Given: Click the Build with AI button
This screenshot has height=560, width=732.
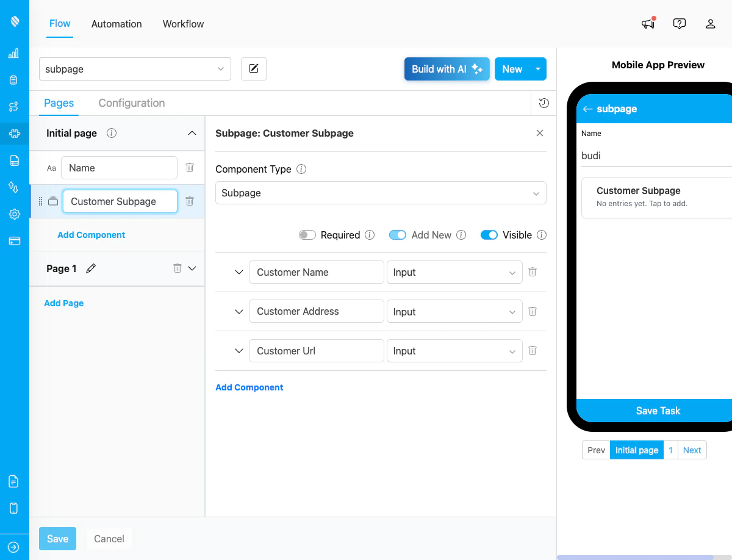Looking at the screenshot, I should click(447, 69).
